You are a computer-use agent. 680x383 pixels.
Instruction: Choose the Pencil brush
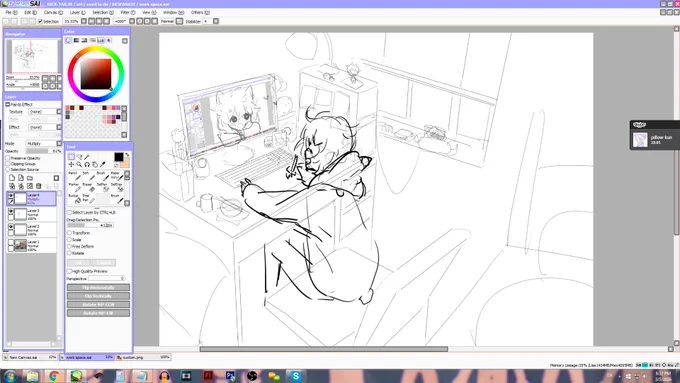pos(74,176)
